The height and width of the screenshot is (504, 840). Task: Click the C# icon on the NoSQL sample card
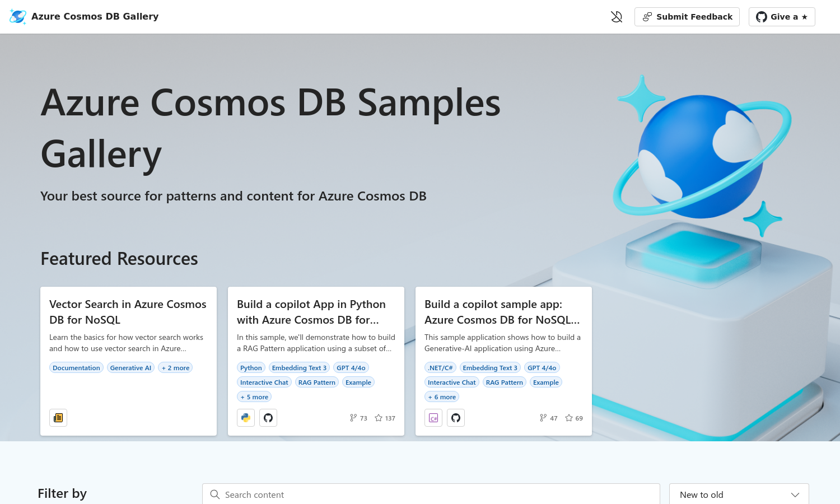coord(433,417)
